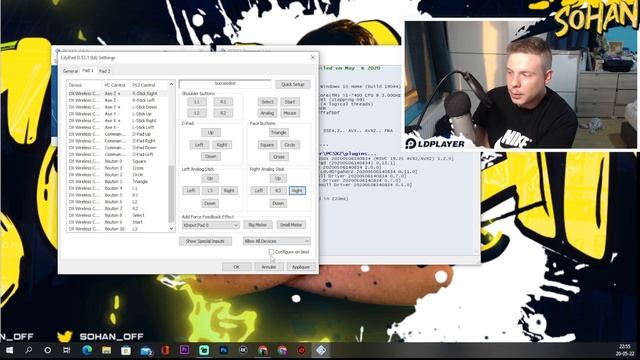
Task: Select the L-Stick Down binding row
Action: coord(118,107)
